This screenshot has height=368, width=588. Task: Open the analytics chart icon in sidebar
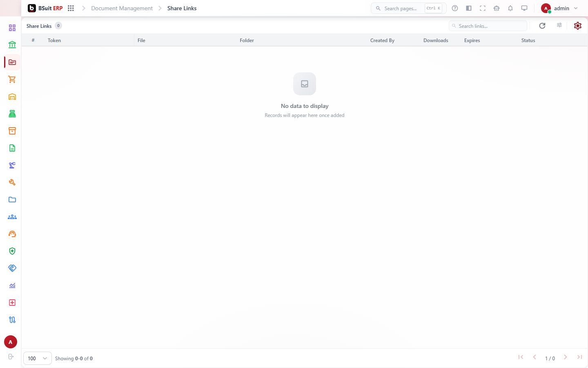(x=12, y=285)
